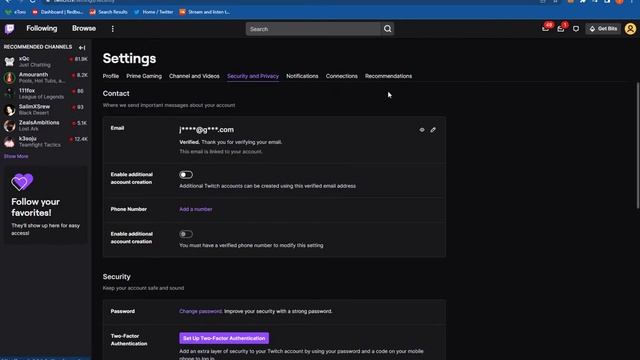Click xQc channel avatar

(x=9, y=62)
